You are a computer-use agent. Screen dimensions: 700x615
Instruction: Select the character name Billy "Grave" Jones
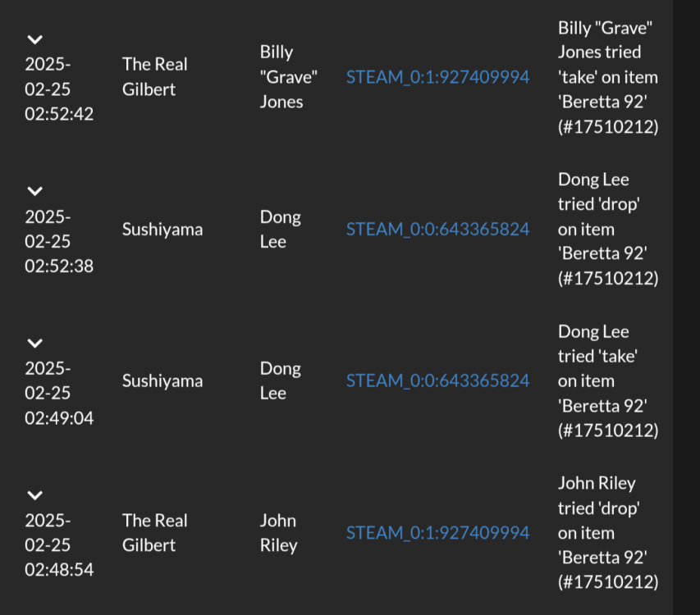click(x=289, y=77)
